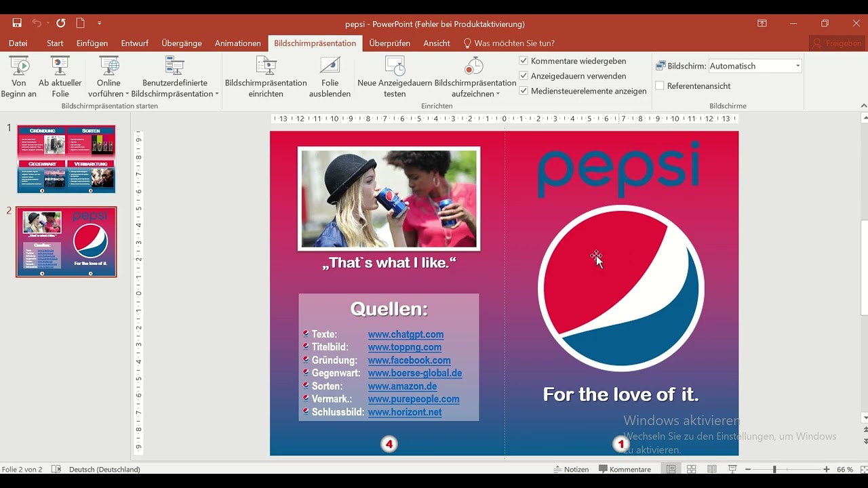Switch to the Entwurf tab
This screenshot has height=488, width=868.
tap(135, 43)
